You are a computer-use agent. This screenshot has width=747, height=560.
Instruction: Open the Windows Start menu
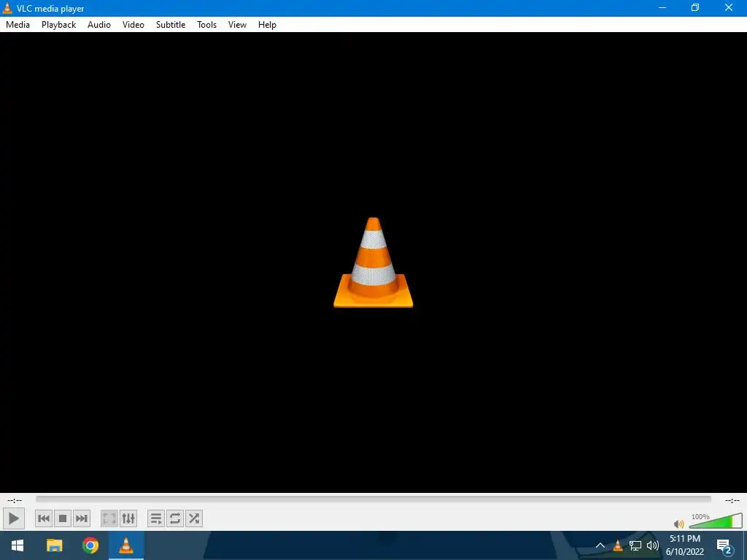click(18, 545)
